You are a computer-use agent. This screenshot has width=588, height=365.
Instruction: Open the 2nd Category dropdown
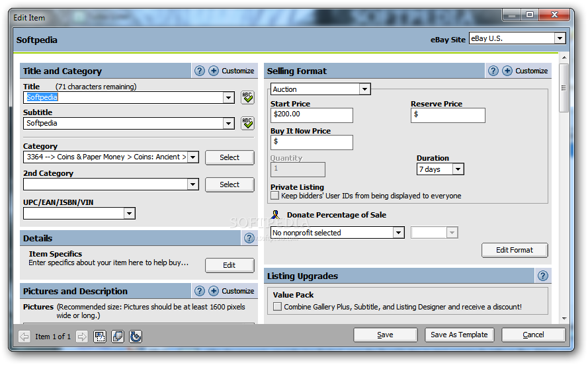(192, 184)
